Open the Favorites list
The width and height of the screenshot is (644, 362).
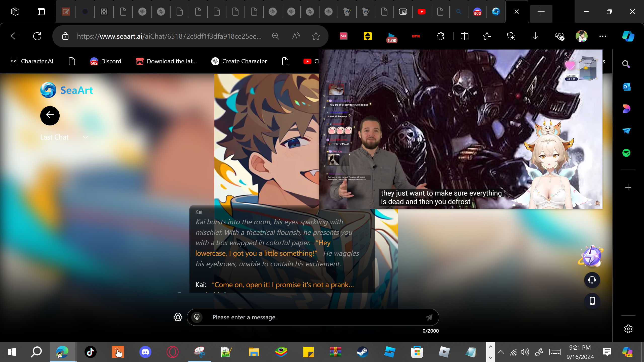(487, 36)
